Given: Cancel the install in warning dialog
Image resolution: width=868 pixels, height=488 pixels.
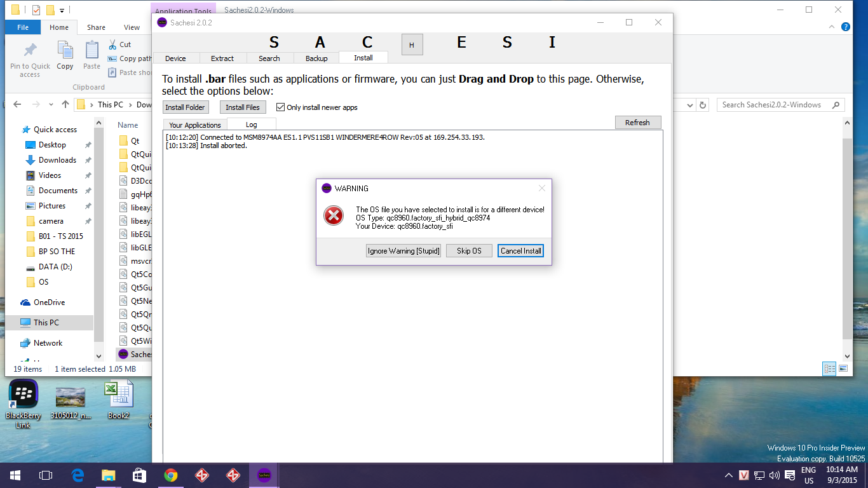Looking at the screenshot, I should coord(520,251).
